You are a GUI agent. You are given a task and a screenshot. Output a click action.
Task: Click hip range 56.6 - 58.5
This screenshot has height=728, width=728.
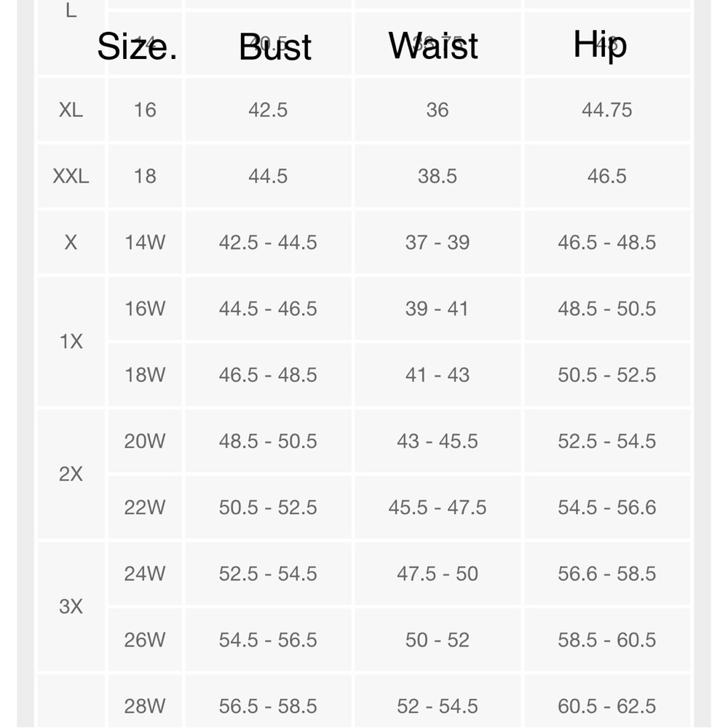point(606,574)
